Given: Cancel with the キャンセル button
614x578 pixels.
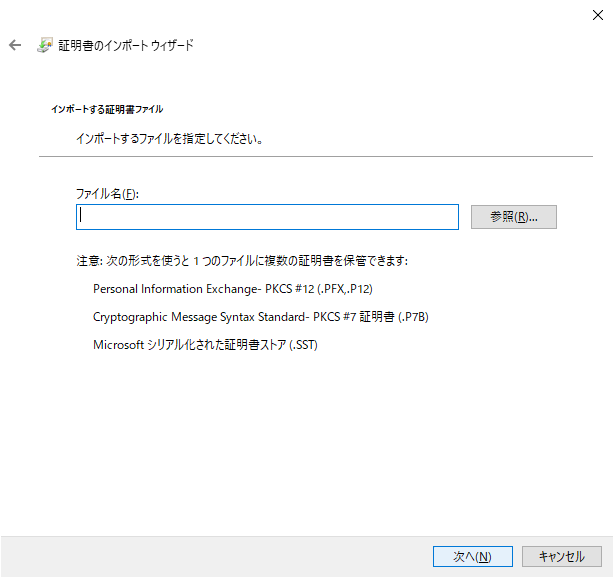Looking at the screenshot, I should point(562,556).
